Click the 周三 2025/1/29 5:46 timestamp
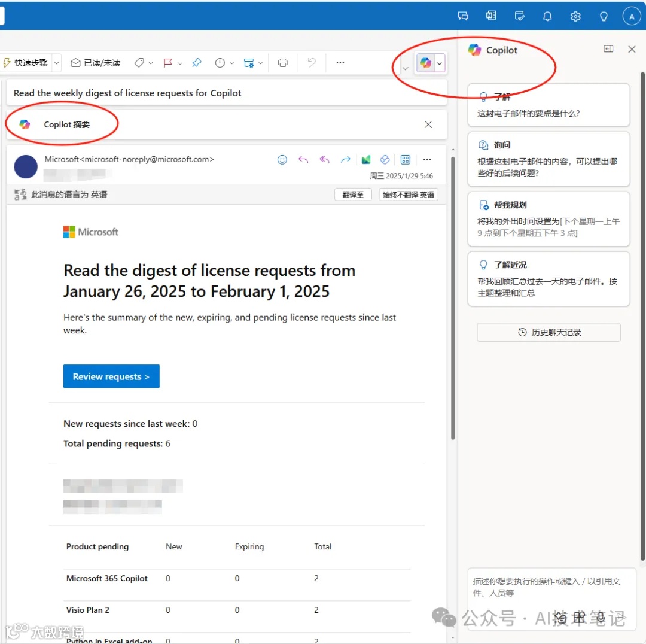 (401, 176)
